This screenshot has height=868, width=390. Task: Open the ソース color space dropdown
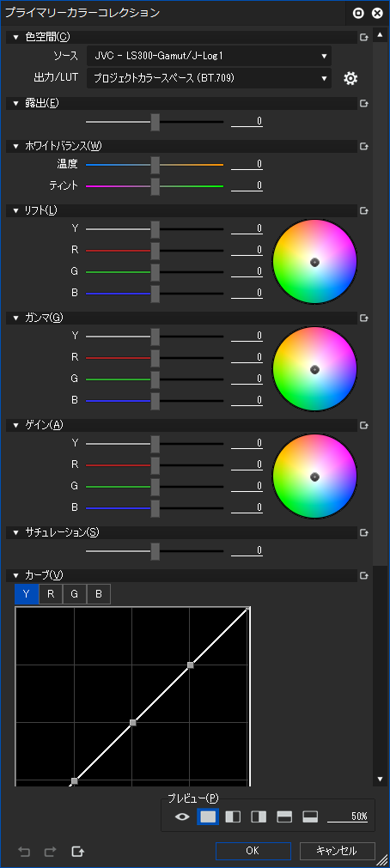pyautogui.click(x=209, y=56)
